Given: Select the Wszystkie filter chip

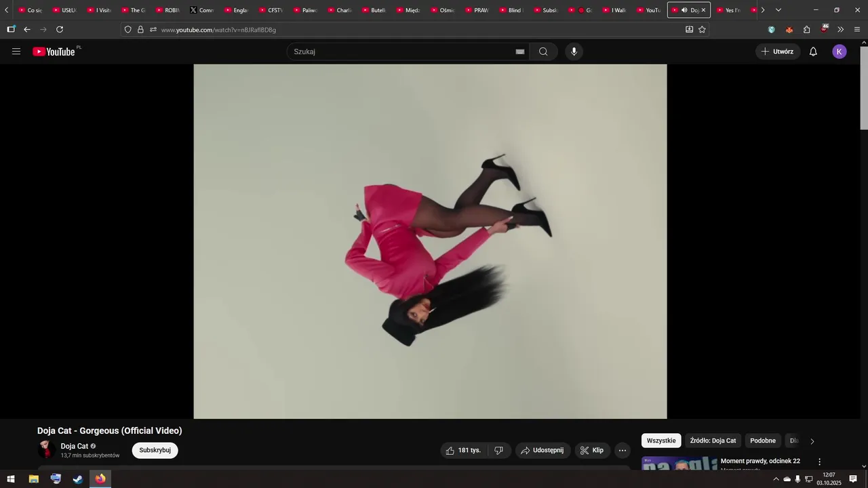Looking at the screenshot, I should 661,441.
